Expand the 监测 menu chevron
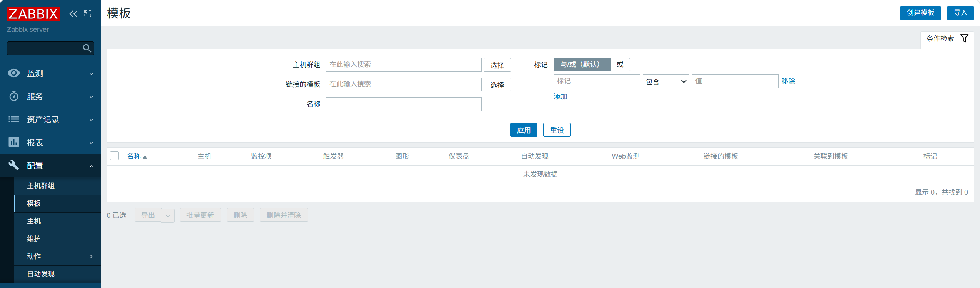 pyautogui.click(x=92, y=74)
